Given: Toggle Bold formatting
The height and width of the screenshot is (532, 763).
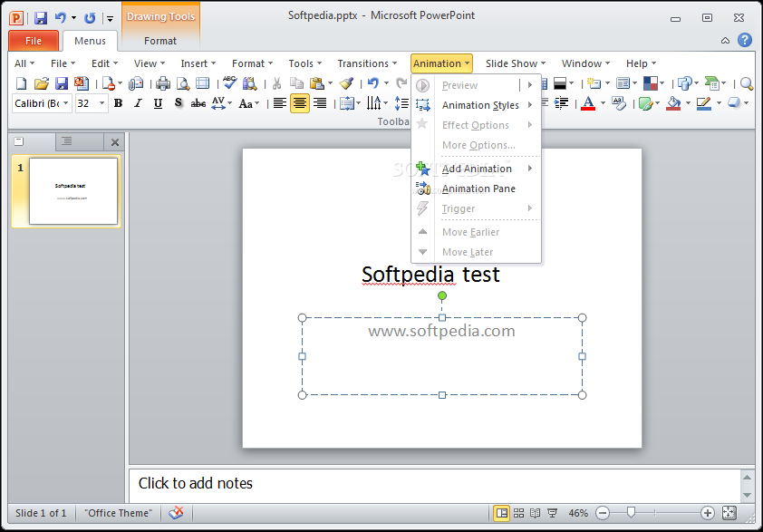Looking at the screenshot, I should coord(118,103).
